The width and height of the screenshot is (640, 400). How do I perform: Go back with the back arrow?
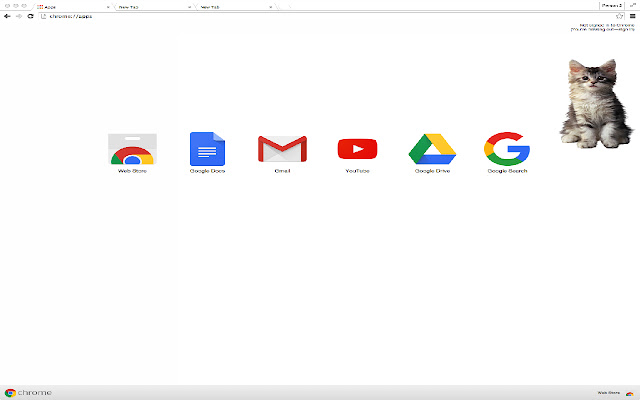7,16
